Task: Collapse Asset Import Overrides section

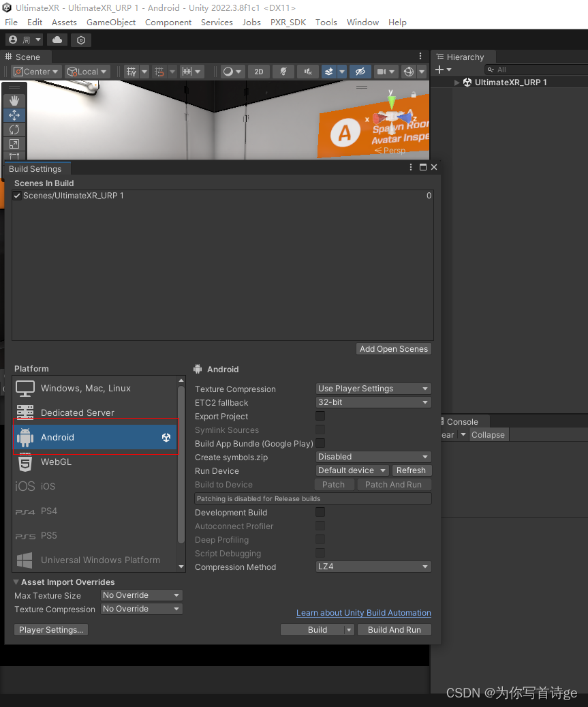Action: [x=16, y=582]
